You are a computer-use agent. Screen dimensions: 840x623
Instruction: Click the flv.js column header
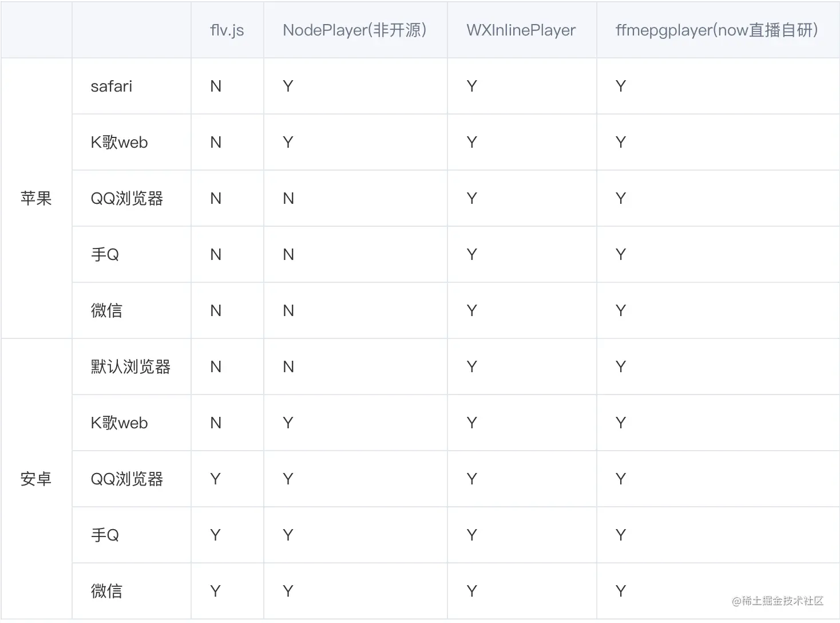227,30
